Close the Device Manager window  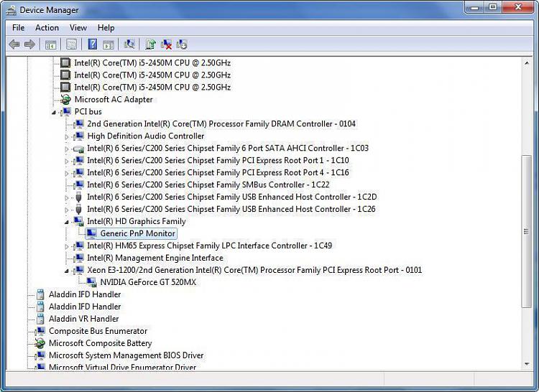[x=518, y=7]
